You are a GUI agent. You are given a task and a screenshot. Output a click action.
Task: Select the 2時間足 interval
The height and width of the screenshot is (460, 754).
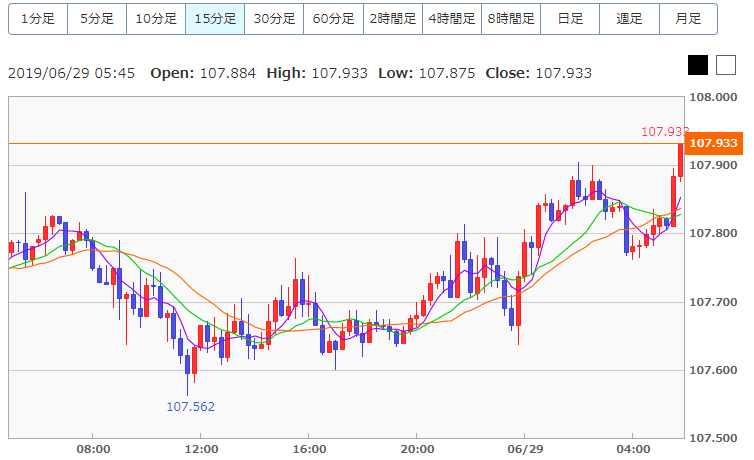point(392,19)
